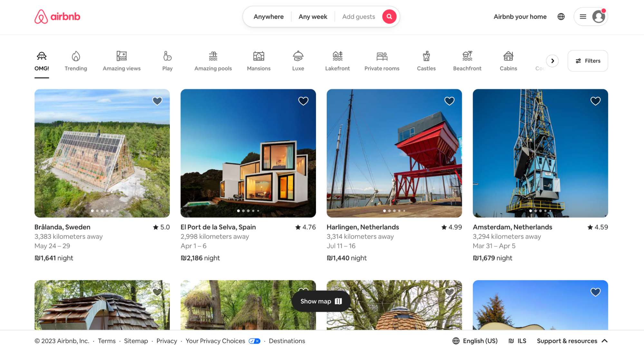Browse the Beachfront category
Screen dimensions: 644x352
467,61
